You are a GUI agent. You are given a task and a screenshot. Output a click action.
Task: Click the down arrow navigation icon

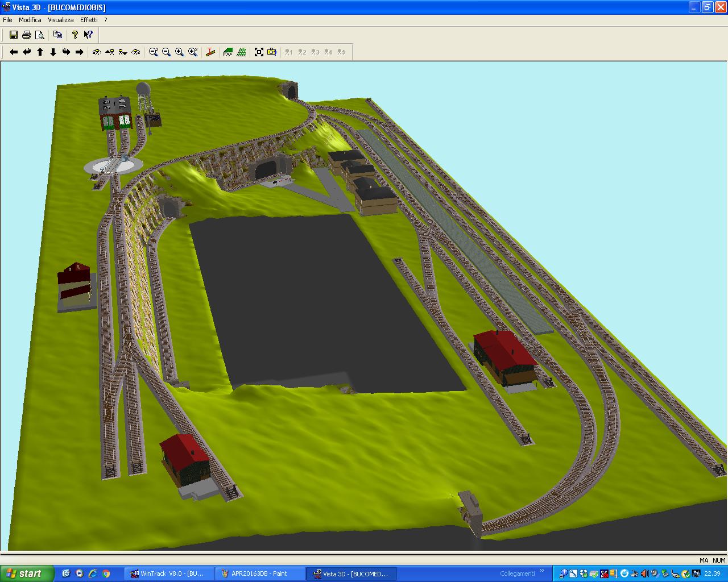click(x=53, y=52)
